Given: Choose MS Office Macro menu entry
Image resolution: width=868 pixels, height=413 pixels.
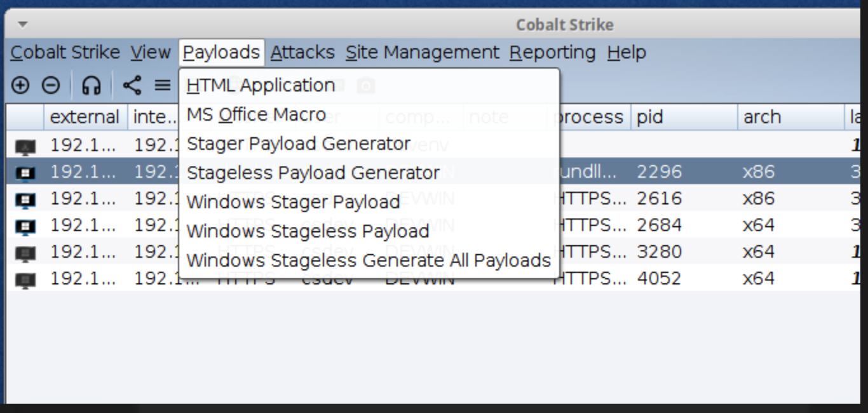Looking at the screenshot, I should [x=256, y=115].
